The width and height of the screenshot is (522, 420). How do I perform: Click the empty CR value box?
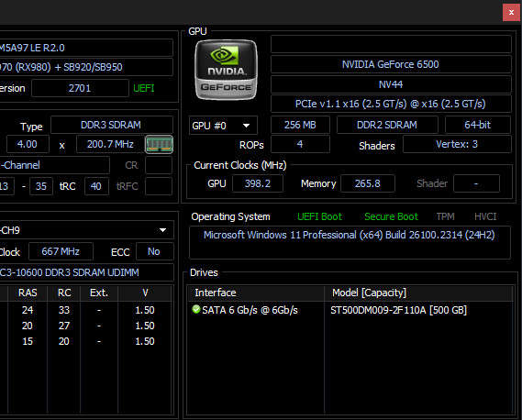point(159,165)
